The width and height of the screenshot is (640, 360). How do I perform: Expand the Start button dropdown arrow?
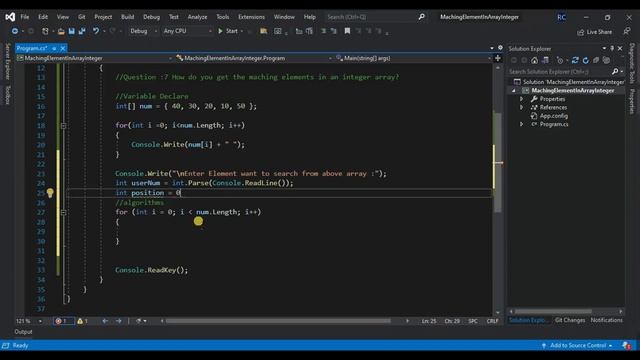(242, 31)
